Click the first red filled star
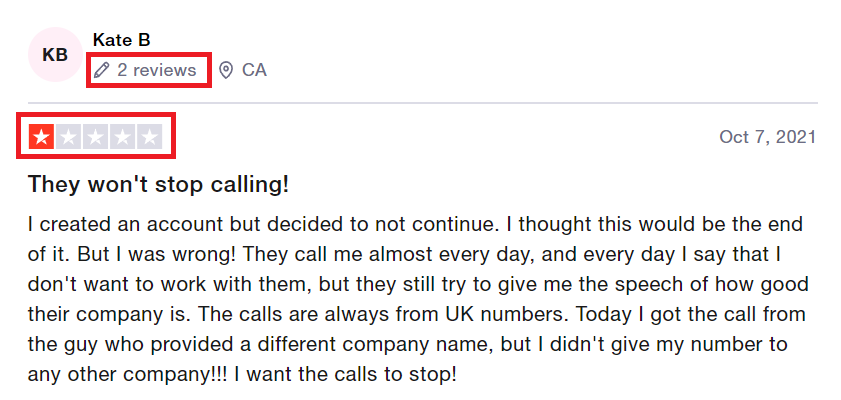 coord(41,136)
